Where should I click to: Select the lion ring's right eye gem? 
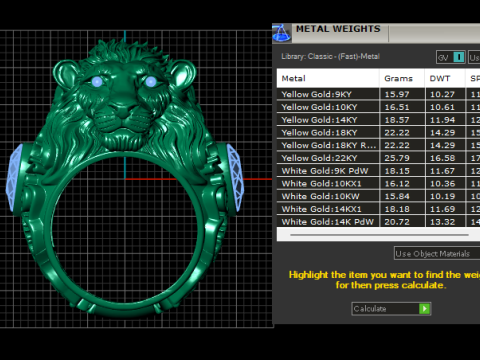151,81
